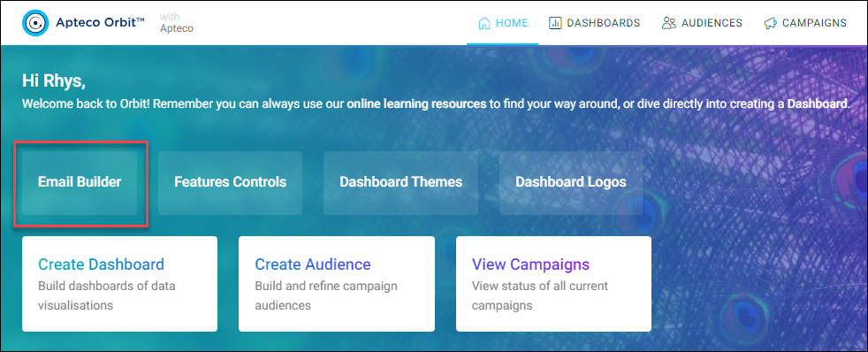Open the Email Builder tile
The height and width of the screenshot is (352, 868).
pyautogui.click(x=80, y=183)
